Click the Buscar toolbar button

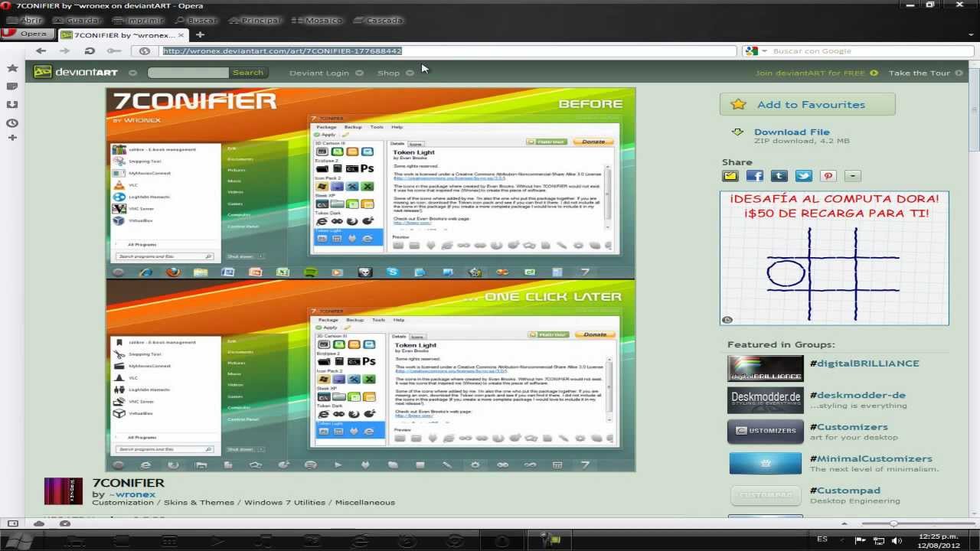tap(196, 21)
